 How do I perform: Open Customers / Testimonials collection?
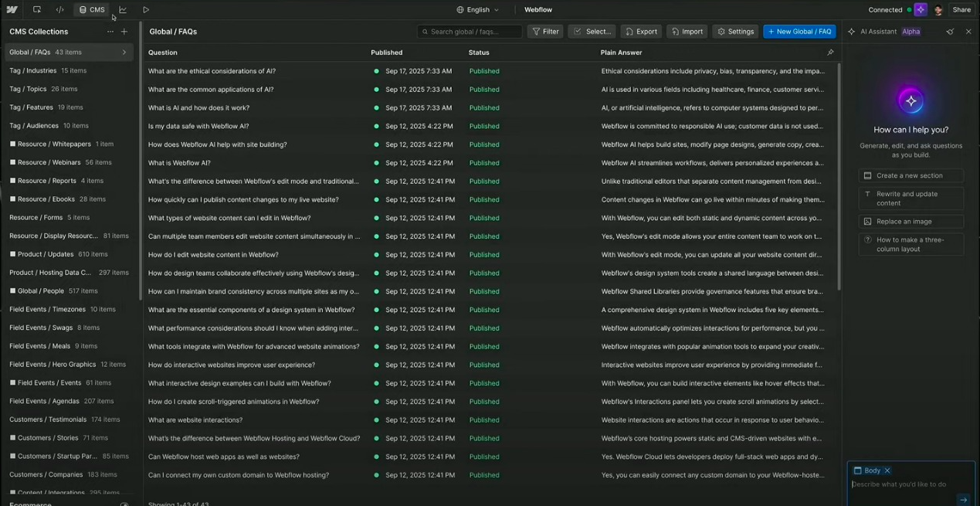69,419
